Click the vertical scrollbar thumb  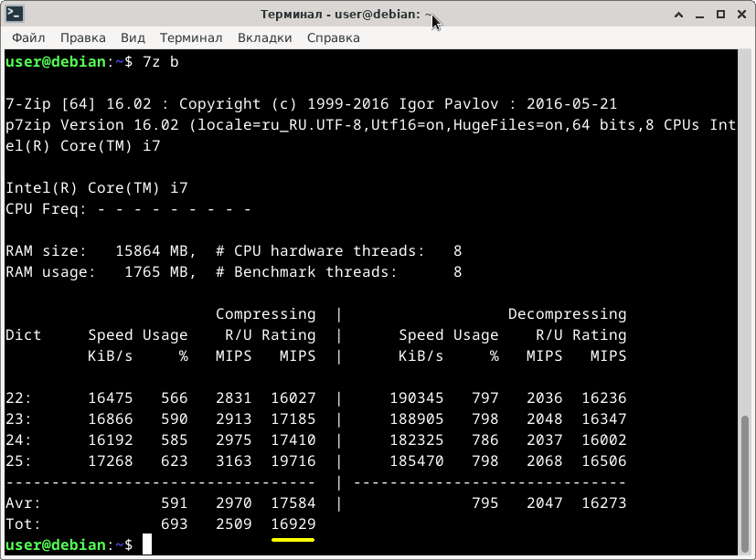pos(745,484)
